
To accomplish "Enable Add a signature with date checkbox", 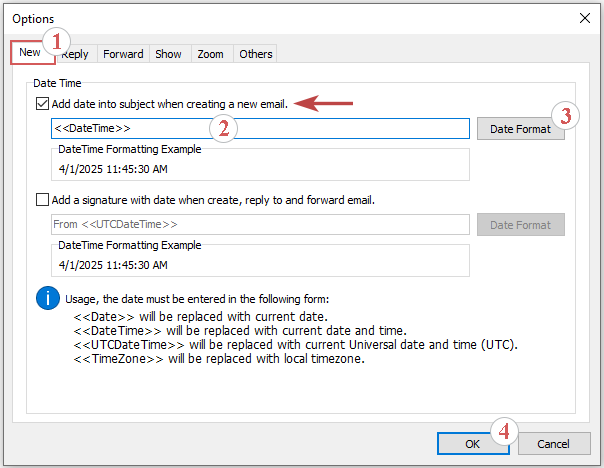I will 42,200.
